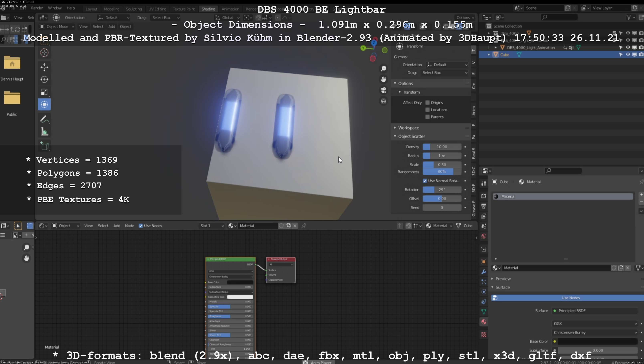This screenshot has height=364, width=644.
Task: Open the Render properties tab icon
Action: pos(484,196)
